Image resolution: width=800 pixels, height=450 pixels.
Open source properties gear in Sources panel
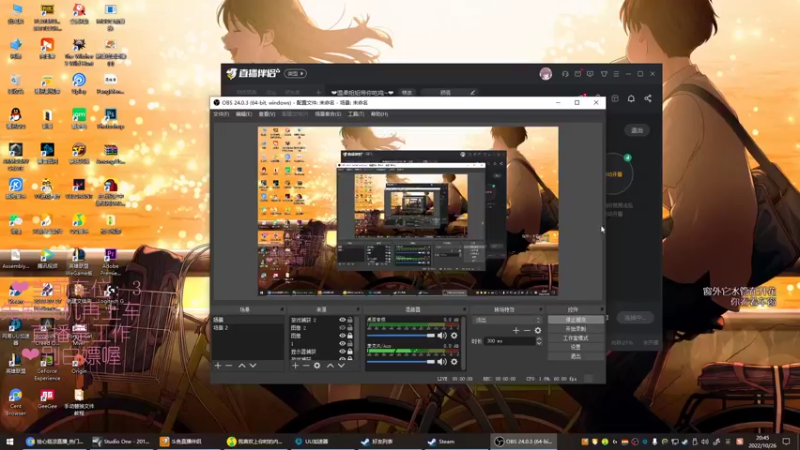[x=317, y=365]
